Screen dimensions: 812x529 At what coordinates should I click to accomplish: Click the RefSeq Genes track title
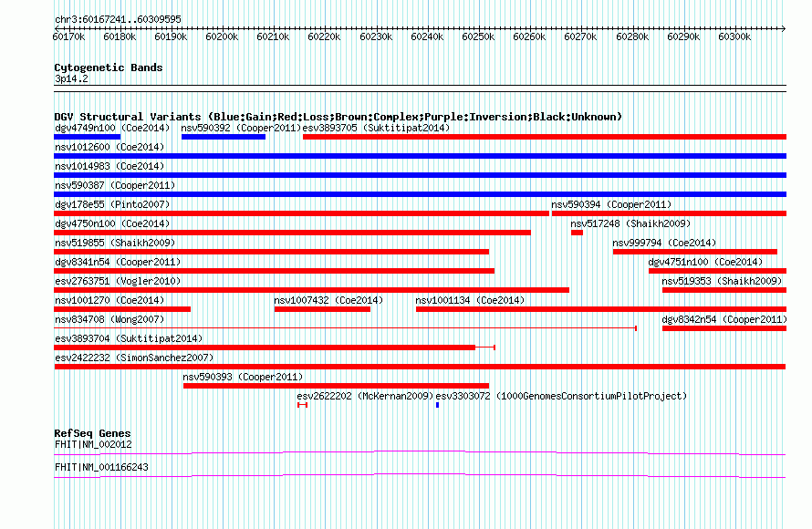point(93,433)
